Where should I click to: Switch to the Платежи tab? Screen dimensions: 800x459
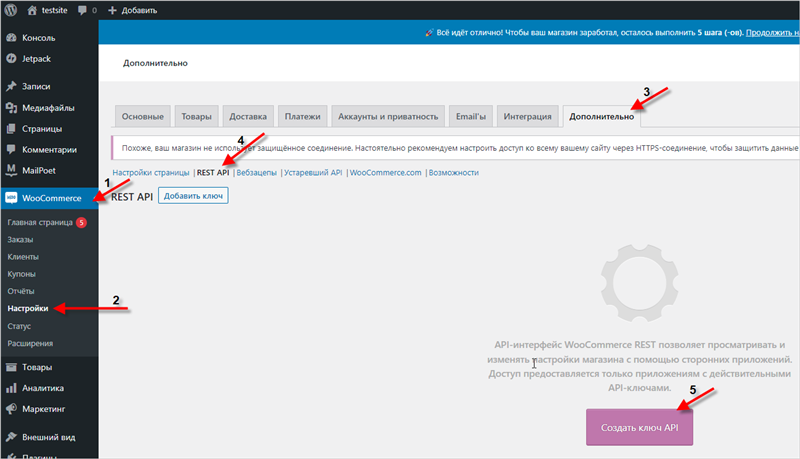click(300, 116)
